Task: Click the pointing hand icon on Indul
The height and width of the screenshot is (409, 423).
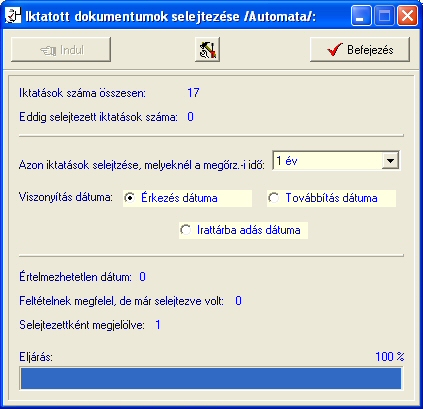Action: [48, 50]
